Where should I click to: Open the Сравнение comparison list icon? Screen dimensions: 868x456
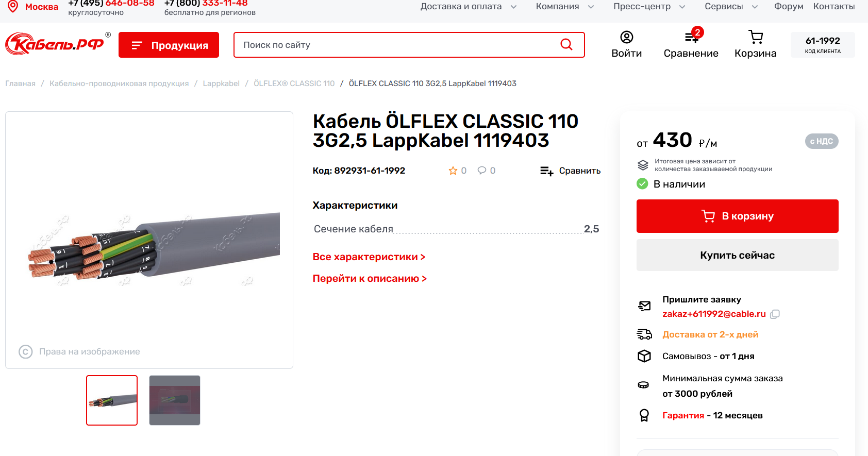click(x=691, y=37)
